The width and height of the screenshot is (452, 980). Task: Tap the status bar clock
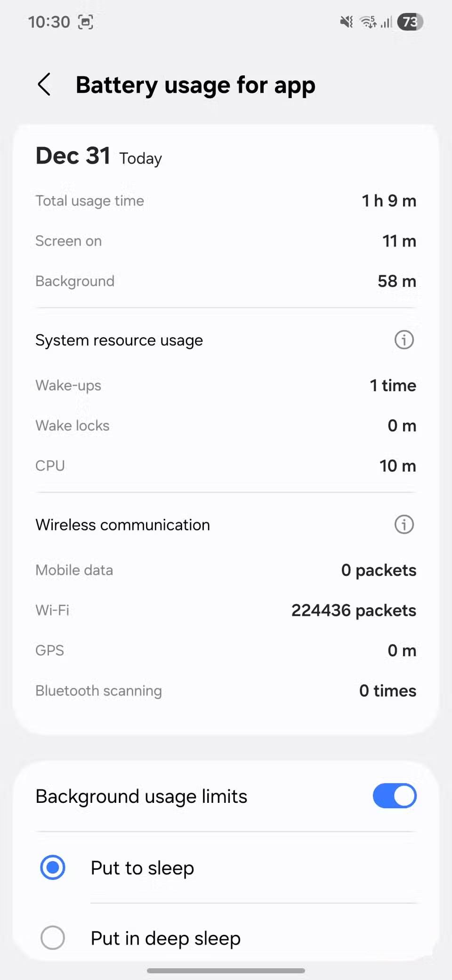[x=49, y=22]
